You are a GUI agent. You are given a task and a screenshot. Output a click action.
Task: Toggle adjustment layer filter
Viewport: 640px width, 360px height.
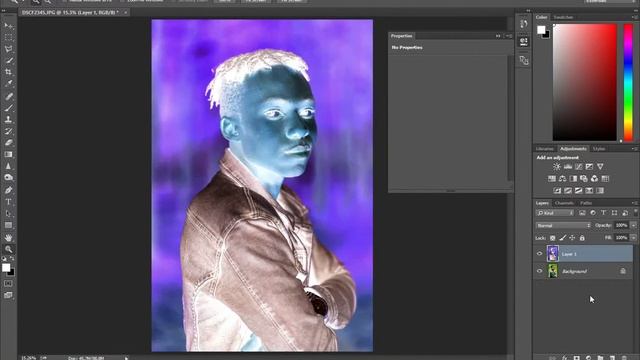coord(593,213)
